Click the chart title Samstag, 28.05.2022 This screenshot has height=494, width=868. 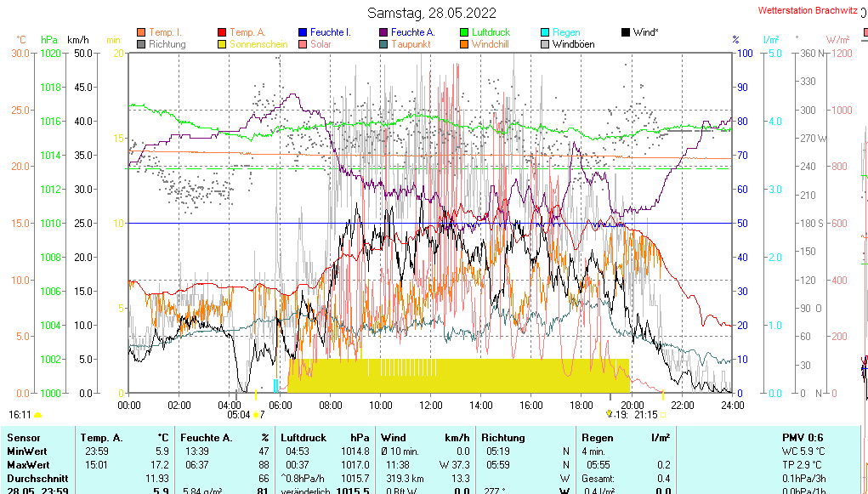pyautogui.click(x=433, y=13)
